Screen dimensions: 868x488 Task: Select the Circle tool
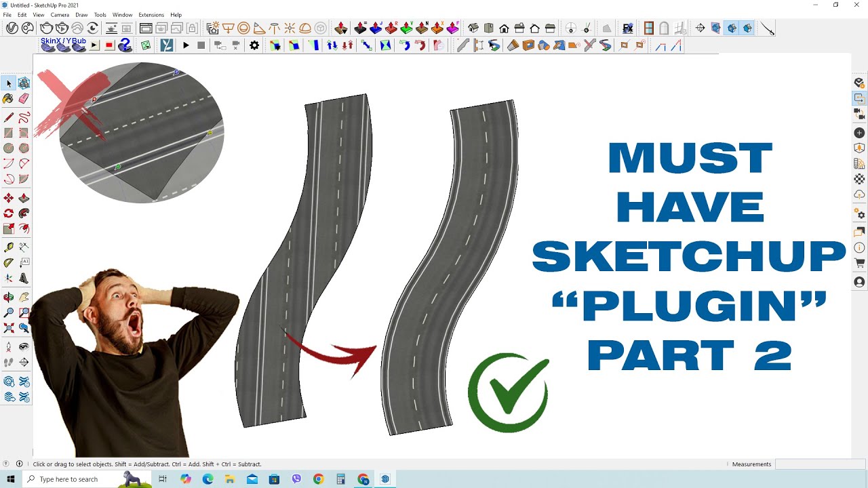[x=9, y=148]
